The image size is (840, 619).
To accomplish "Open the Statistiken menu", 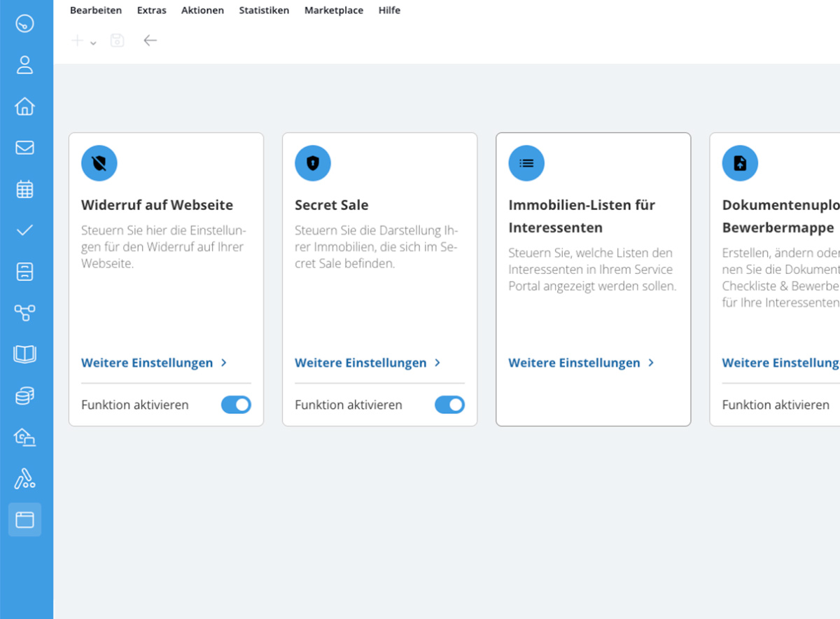I will [x=264, y=11].
